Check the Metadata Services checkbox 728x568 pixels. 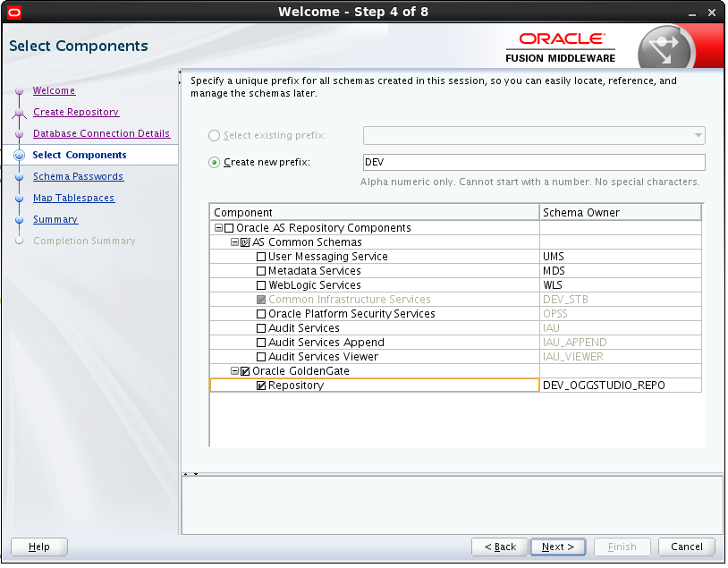click(x=261, y=271)
